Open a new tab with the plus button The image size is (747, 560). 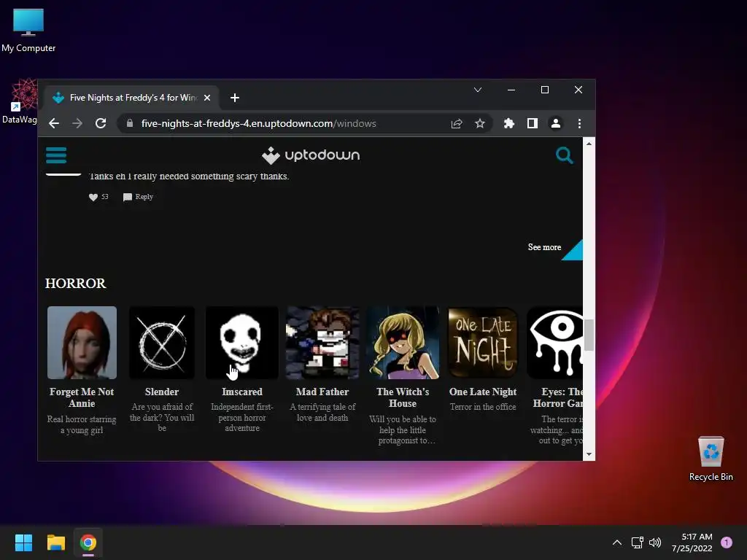point(234,98)
